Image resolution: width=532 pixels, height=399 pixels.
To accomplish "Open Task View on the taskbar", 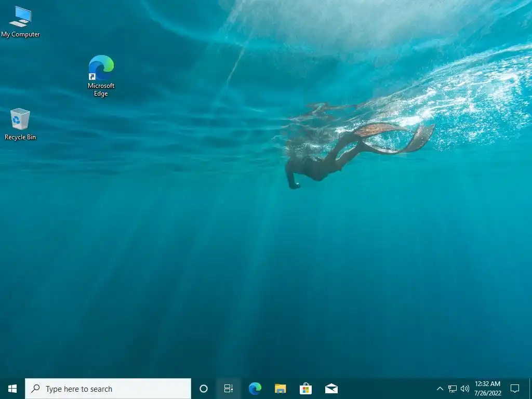I will [x=229, y=389].
